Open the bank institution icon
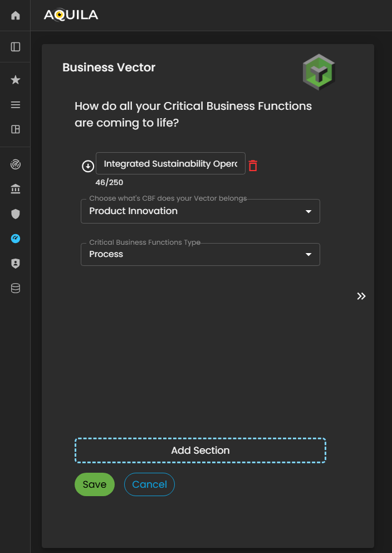Screen dimensions: 392x553 point(16,190)
